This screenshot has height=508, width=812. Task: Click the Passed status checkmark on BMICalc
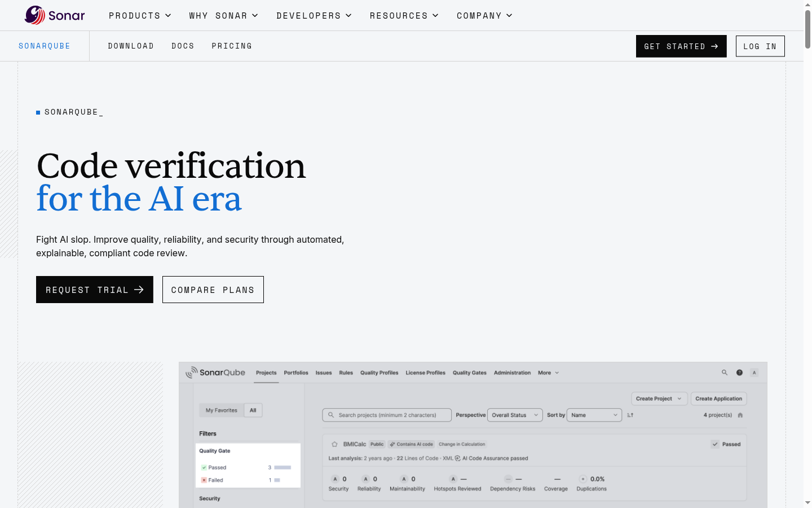715,444
